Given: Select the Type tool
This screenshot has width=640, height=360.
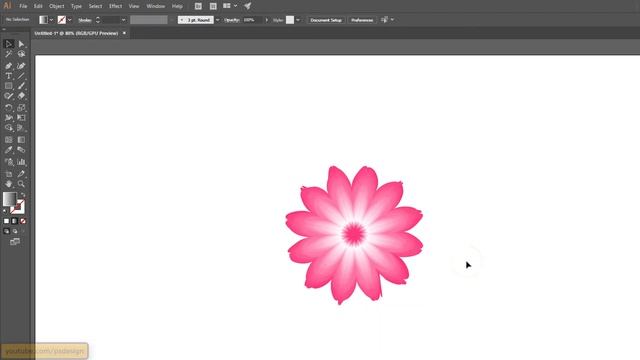Looking at the screenshot, I should click(x=9, y=76).
